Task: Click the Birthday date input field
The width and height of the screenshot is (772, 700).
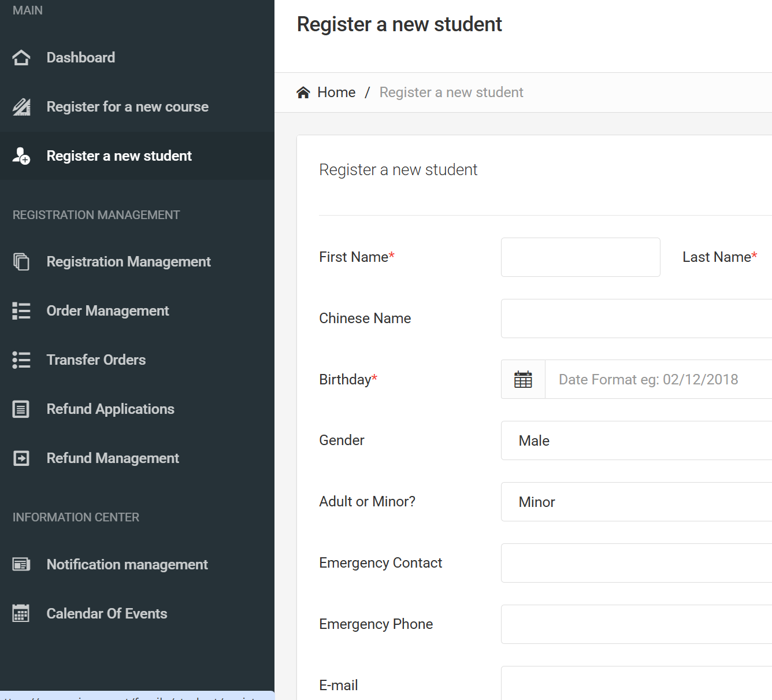Action: pos(658,380)
